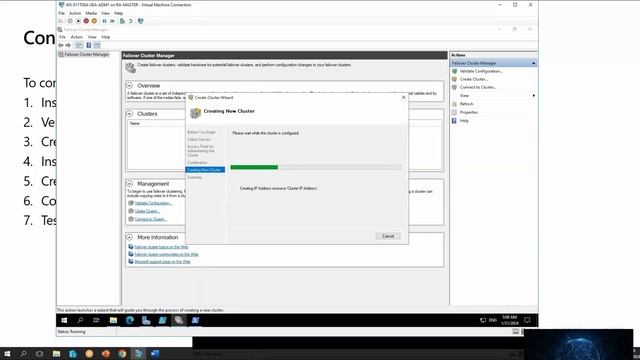Viewport: 640px width, 360px height.
Task: Open Chrome from the host taskbar
Action: pos(122,353)
